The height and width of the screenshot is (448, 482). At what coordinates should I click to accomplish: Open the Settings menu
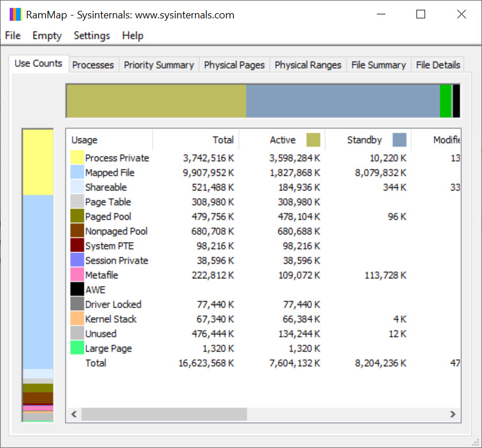point(91,36)
